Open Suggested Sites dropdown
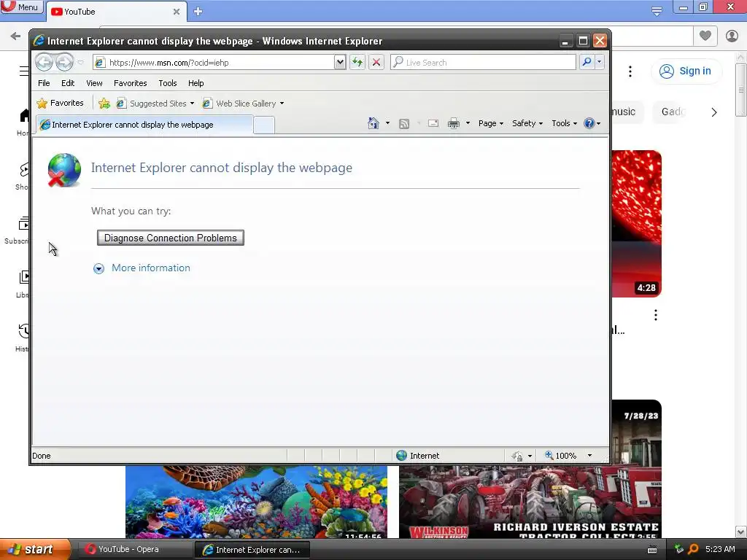Image resolution: width=747 pixels, height=560 pixels. click(155, 104)
